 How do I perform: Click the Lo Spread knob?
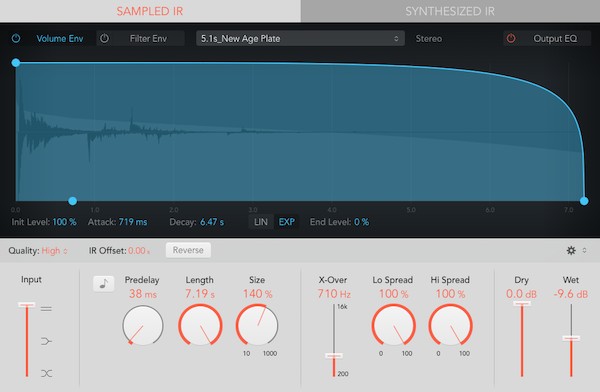393,326
